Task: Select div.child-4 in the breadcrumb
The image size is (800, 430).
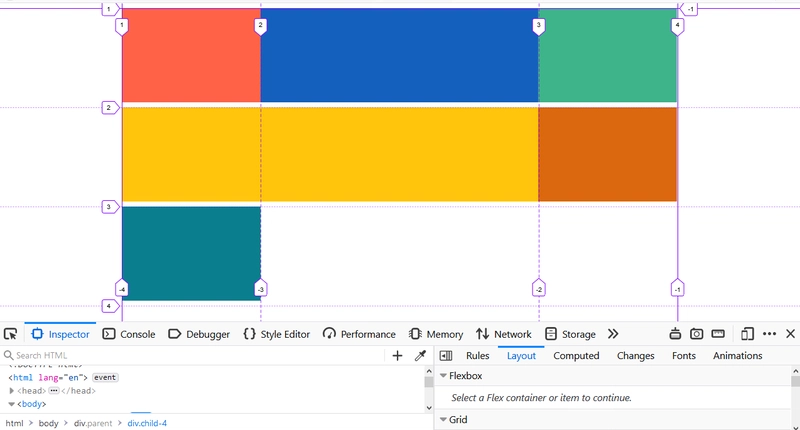Action: click(x=147, y=423)
